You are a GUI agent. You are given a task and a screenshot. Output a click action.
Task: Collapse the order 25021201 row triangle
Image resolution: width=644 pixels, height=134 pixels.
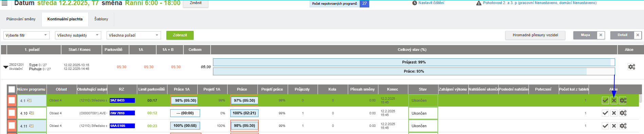pos(5,67)
